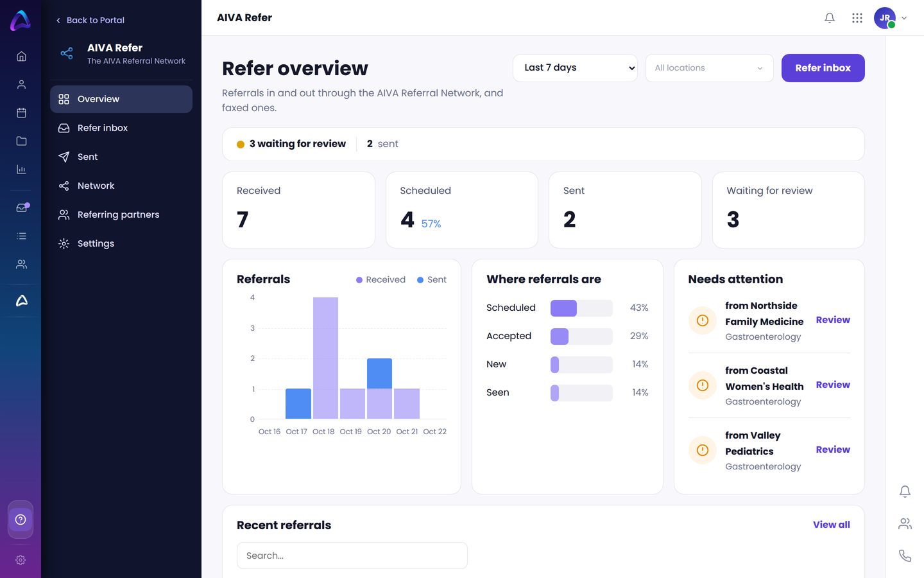Focus the recent referrals Search field

coord(352,556)
